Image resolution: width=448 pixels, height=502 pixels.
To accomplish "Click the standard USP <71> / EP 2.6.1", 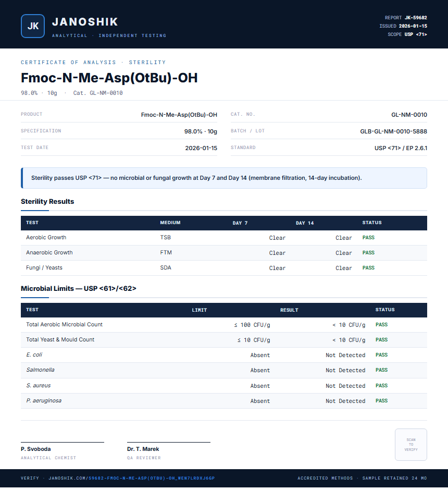I will (401, 148).
